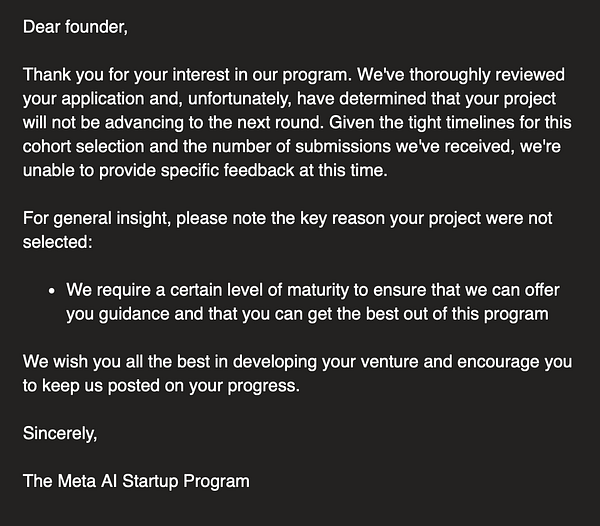Click the phrase "will not be advancing"

98,123
